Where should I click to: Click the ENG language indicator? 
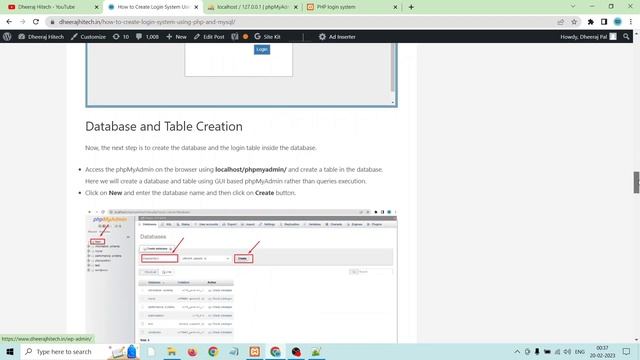point(580,351)
